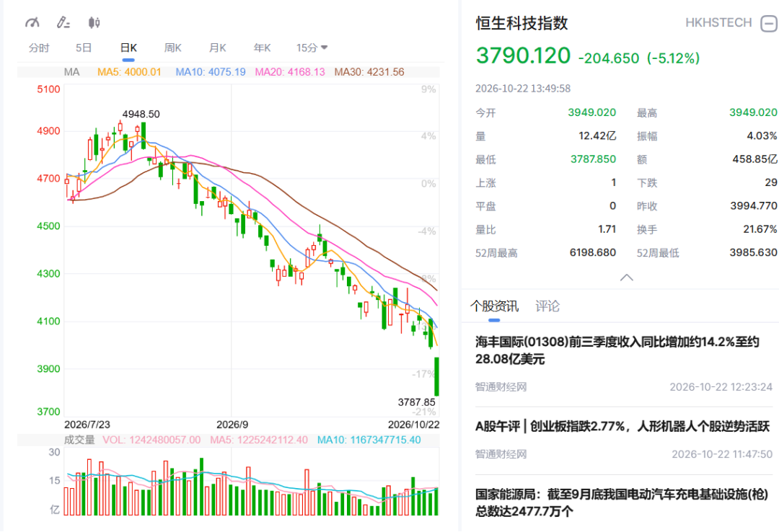Image resolution: width=779 pixels, height=532 pixels.
Task: Click the 3787.85 low price marker on chart
Action: [x=416, y=402]
